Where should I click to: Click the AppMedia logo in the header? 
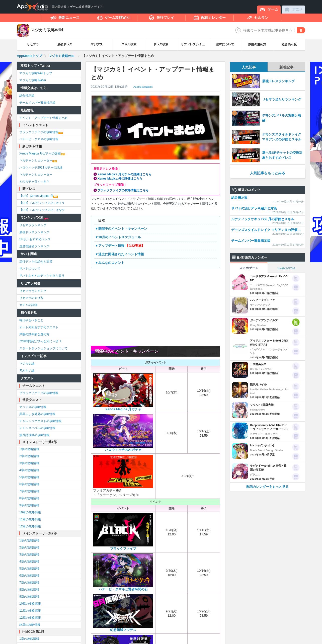click(32, 7)
